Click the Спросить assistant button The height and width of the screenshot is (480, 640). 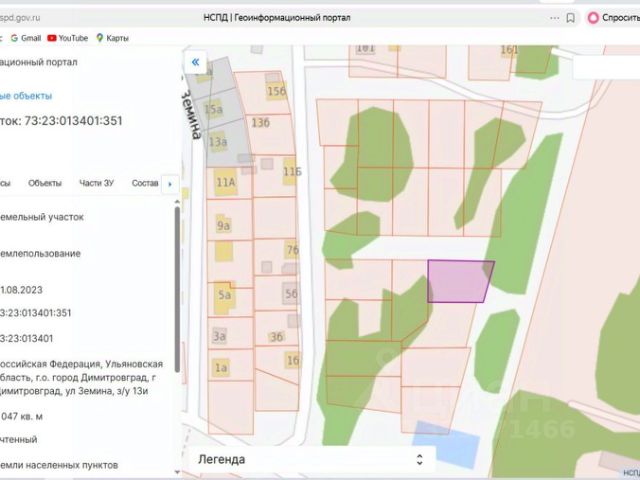[613, 18]
